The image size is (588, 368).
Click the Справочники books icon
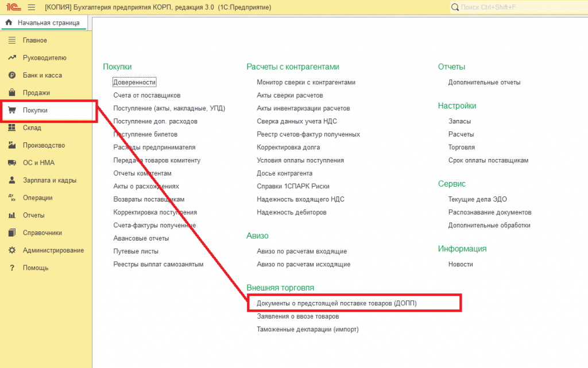point(12,233)
